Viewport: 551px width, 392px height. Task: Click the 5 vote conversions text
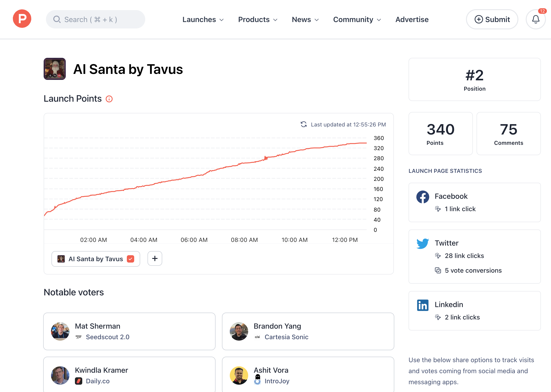coord(473,271)
